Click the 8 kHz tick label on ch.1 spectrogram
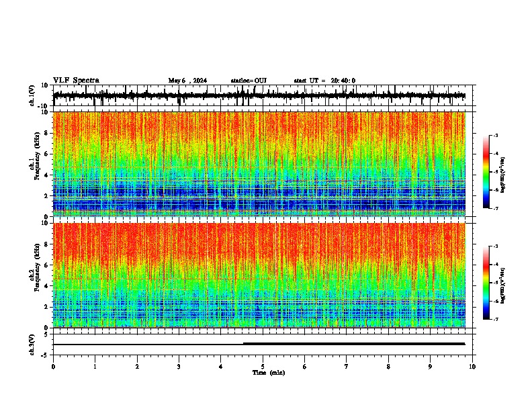This screenshot has width=532, height=411. (46, 133)
